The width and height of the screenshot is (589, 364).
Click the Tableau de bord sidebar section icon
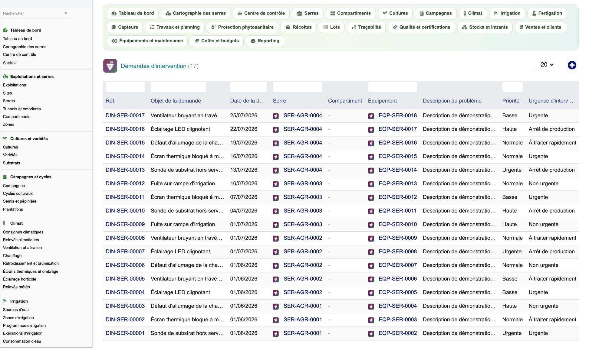click(x=5, y=30)
